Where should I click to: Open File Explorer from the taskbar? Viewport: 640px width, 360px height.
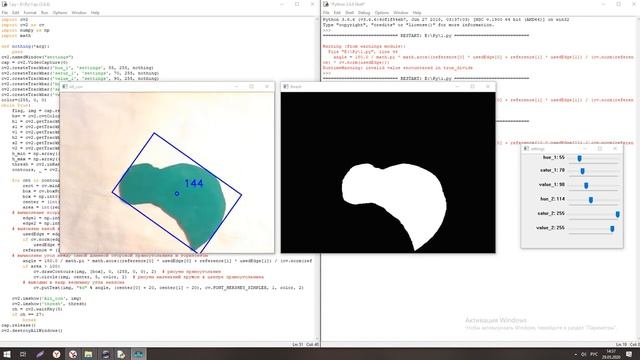(88, 354)
